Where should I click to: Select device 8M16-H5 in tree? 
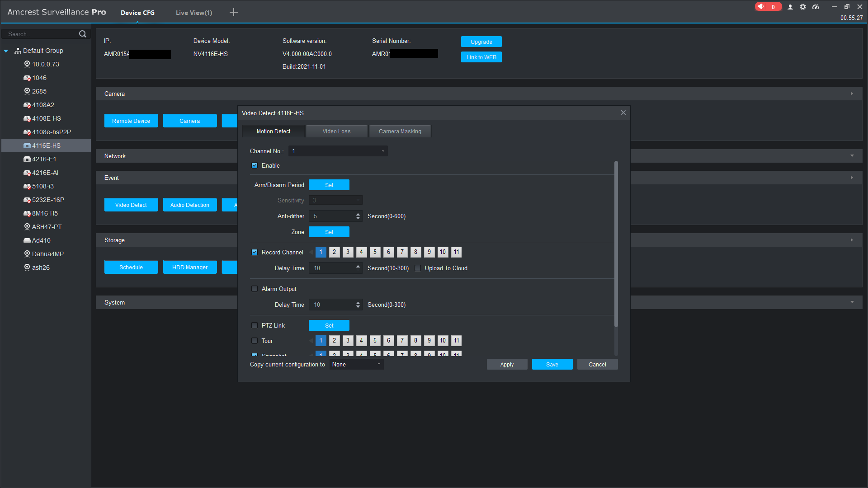(46, 213)
